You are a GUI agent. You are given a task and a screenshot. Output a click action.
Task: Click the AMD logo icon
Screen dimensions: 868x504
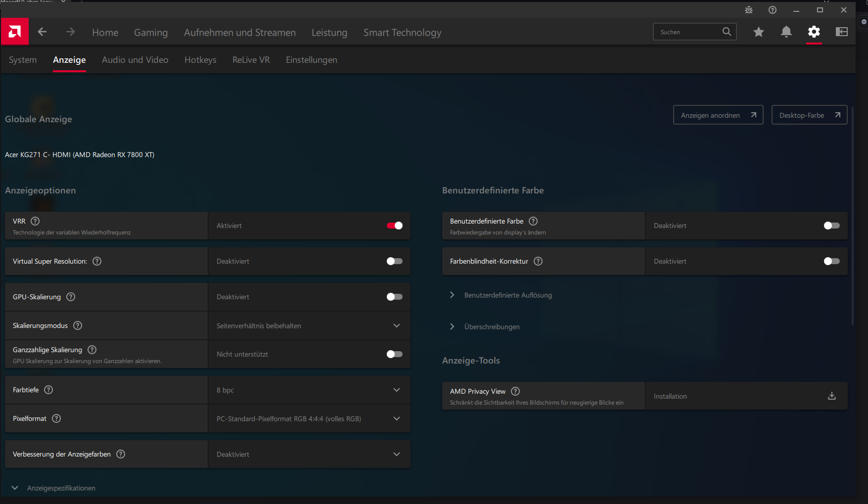[15, 32]
